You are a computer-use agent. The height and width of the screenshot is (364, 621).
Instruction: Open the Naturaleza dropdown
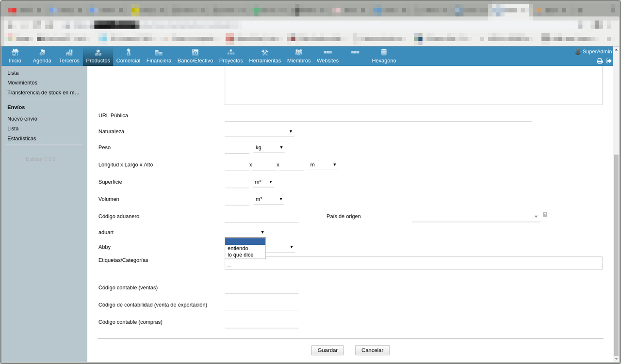point(259,131)
